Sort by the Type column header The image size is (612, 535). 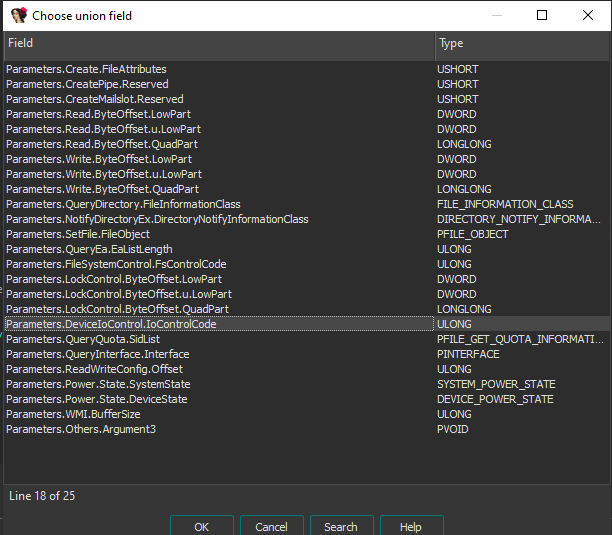[520, 44]
